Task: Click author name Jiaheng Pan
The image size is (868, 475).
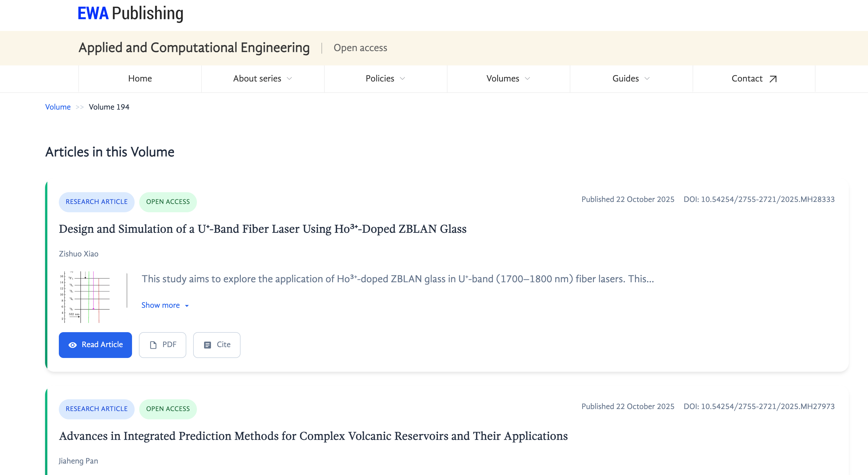Action: (78, 461)
